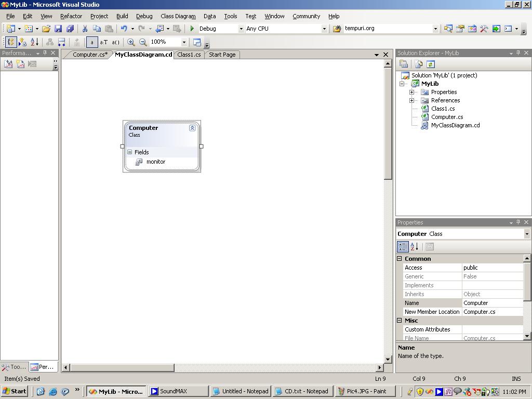The height and width of the screenshot is (399, 532).
Task: Click the New Project toolbar icon
Action: tap(11, 29)
